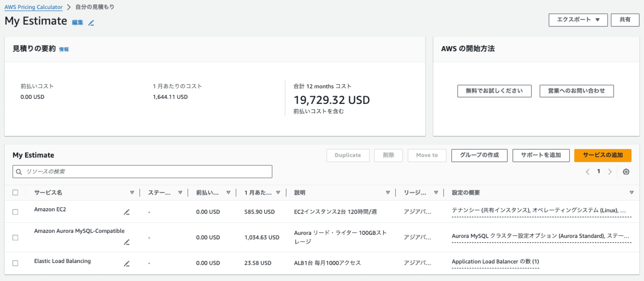Click the Amazon EC2 service name
The height and width of the screenshot is (281, 644).
pos(50,209)
